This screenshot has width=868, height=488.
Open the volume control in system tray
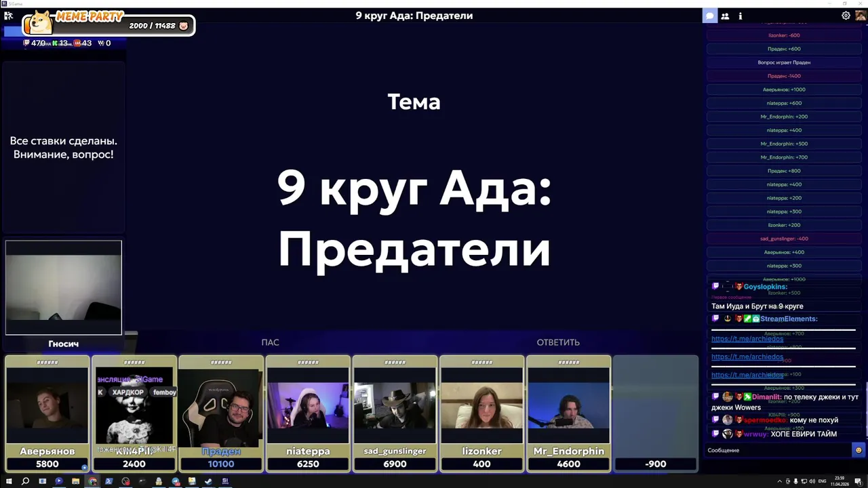click(x=812, y=481)
